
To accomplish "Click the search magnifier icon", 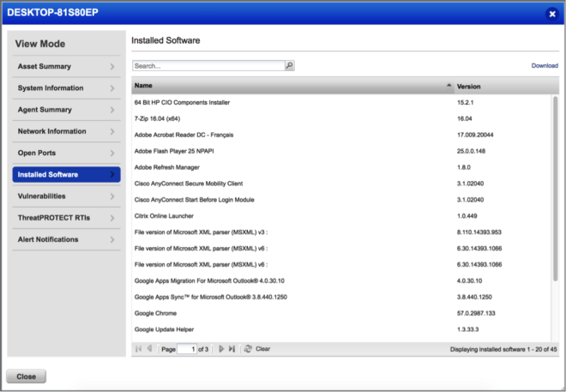I will pos(290,65).
